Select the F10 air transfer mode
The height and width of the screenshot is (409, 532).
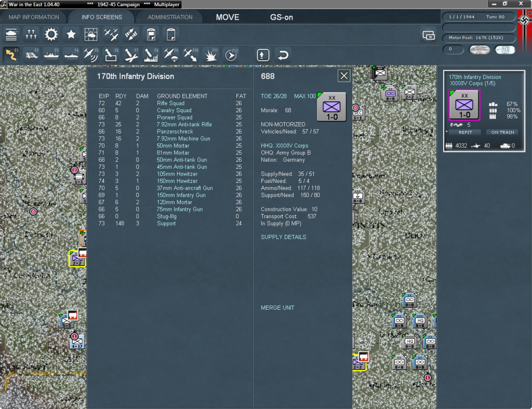[x=191, y=55]
